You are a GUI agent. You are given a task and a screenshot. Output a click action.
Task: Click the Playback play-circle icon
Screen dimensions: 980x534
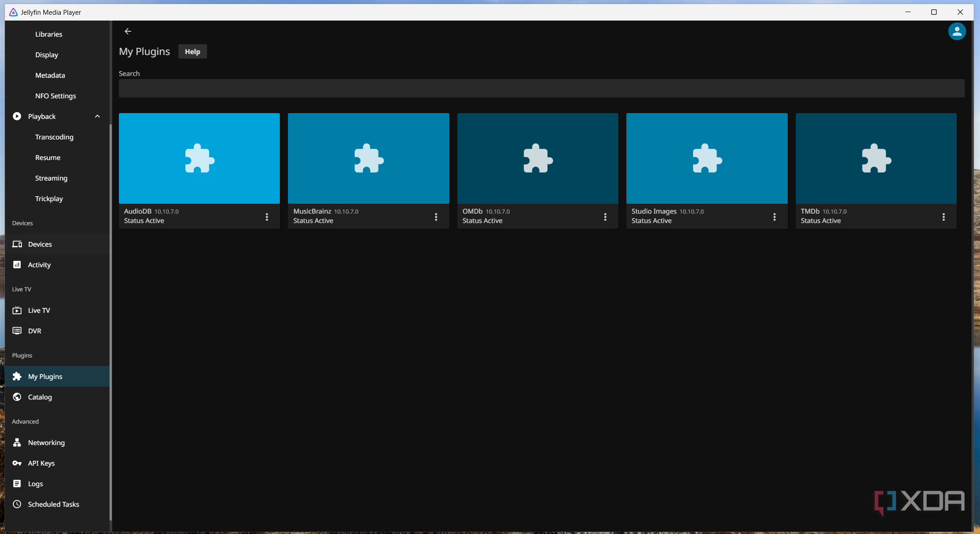pos(17,116)
